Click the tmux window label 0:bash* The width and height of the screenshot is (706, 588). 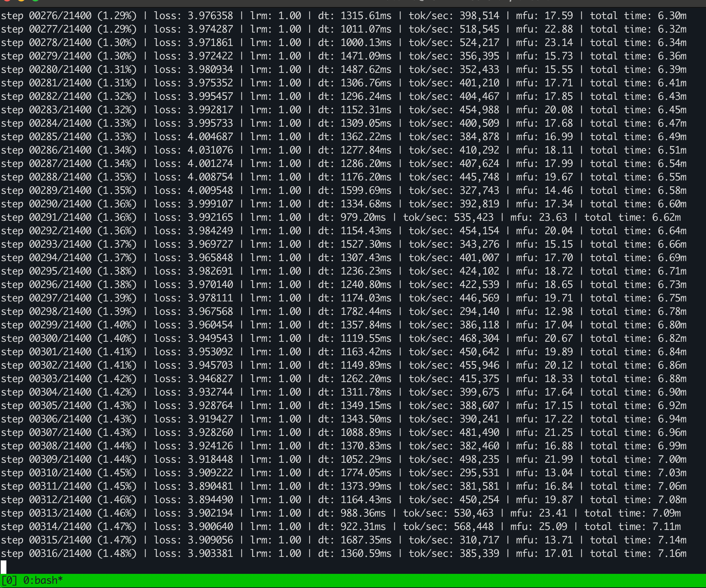(x=43, y=580)
